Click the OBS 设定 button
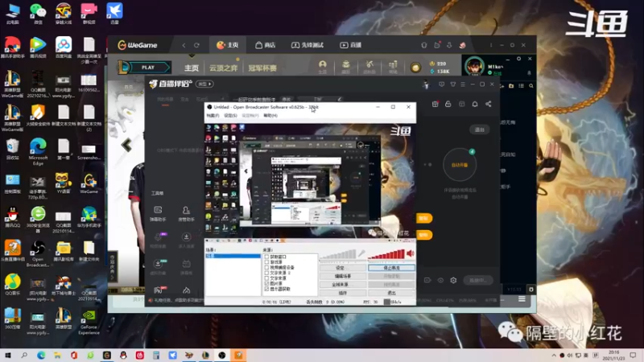The image size is (644, 362). click(x=342, y=268)
